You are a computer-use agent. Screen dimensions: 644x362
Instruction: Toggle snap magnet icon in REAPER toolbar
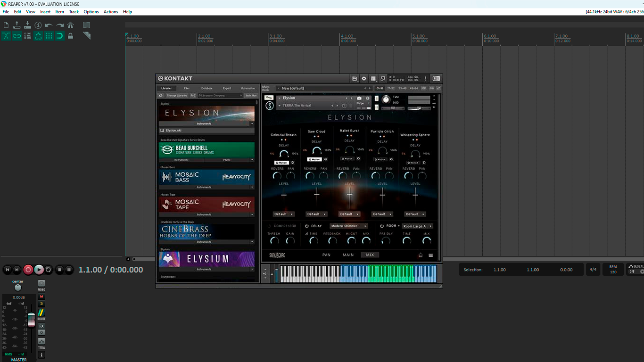(60, 36)
